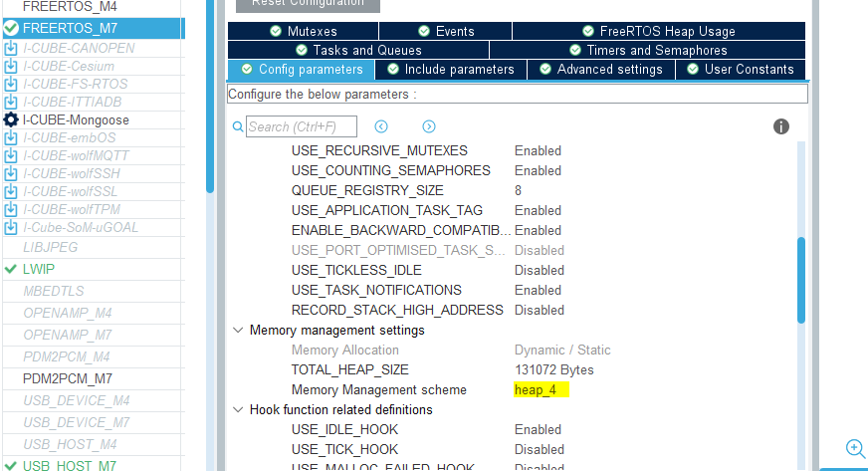
Task: Go to previous search result arrow
Action: [x=381, y=126]
